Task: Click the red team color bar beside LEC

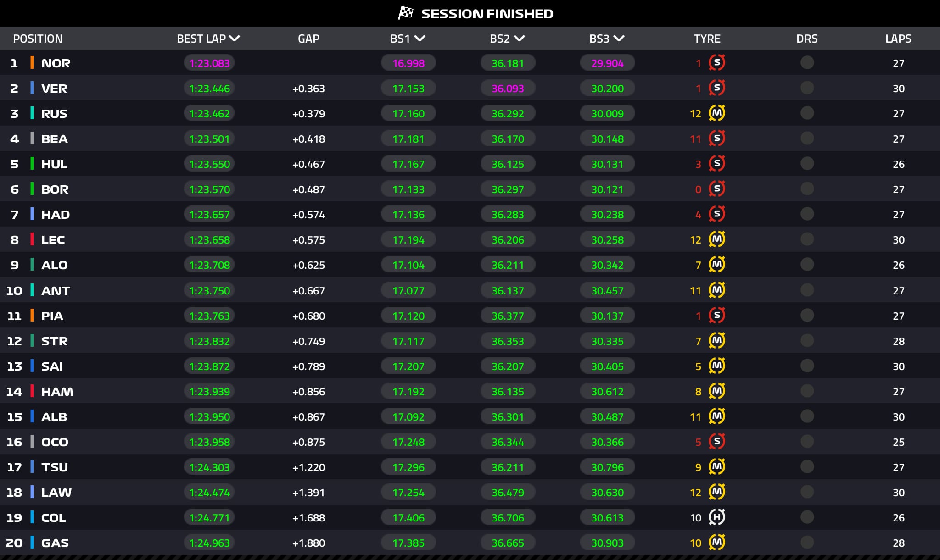Action: 32,239
